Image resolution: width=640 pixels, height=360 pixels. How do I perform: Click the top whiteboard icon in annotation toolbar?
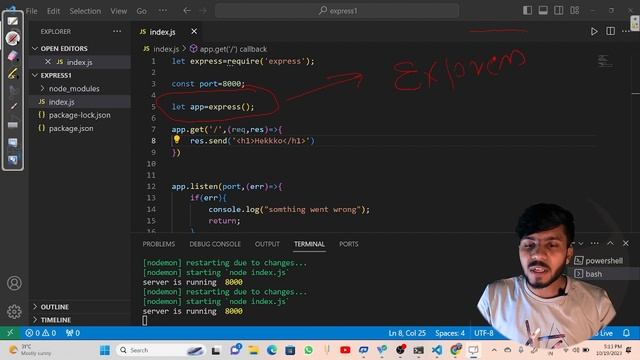pyautogui.click(x=13, y=21)
